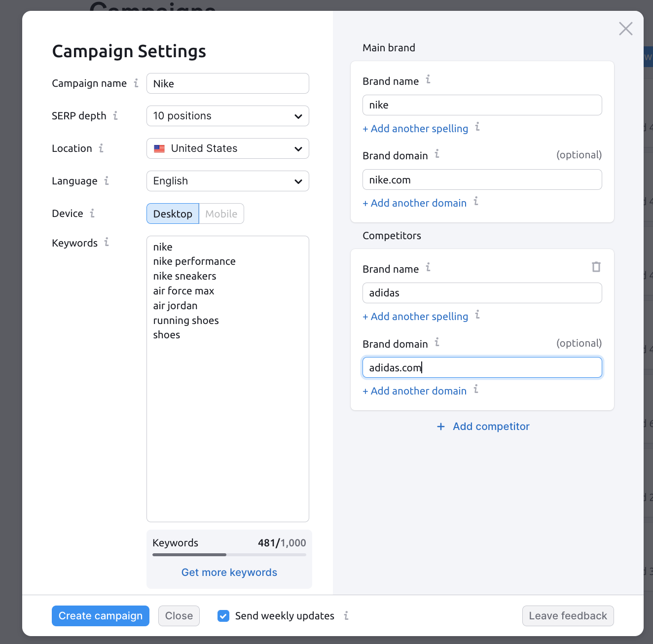
Task: Click info icon after Competitors Add another spelling
Action: click(x=477, y=315)
